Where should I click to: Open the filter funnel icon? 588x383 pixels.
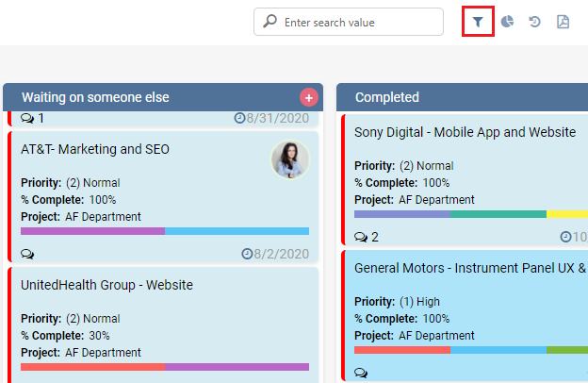[x=478, y=22]
